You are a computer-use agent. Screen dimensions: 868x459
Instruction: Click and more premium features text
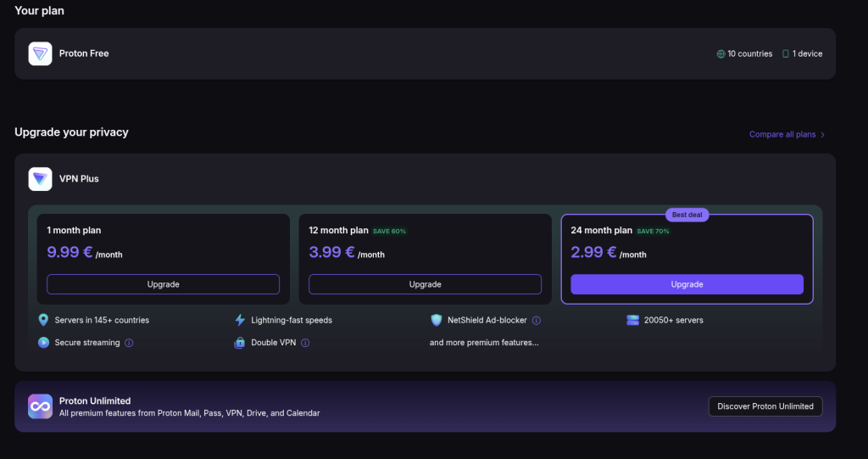pos(484,343)
